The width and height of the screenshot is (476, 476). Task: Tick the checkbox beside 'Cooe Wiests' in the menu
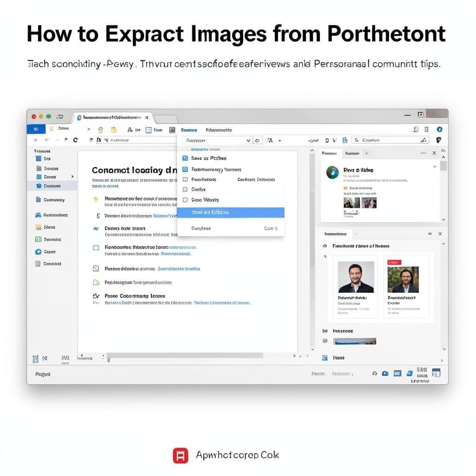[x=185, y=200]
